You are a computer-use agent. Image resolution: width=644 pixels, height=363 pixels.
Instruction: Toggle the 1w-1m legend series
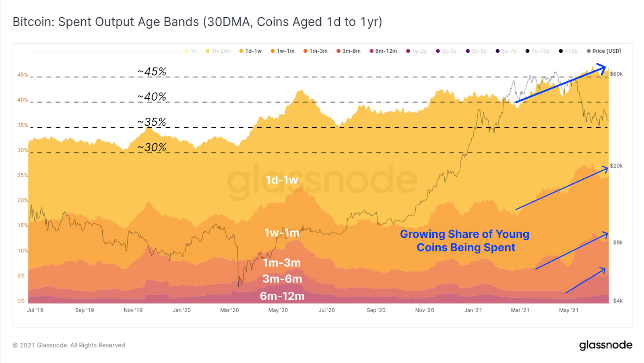283,51
